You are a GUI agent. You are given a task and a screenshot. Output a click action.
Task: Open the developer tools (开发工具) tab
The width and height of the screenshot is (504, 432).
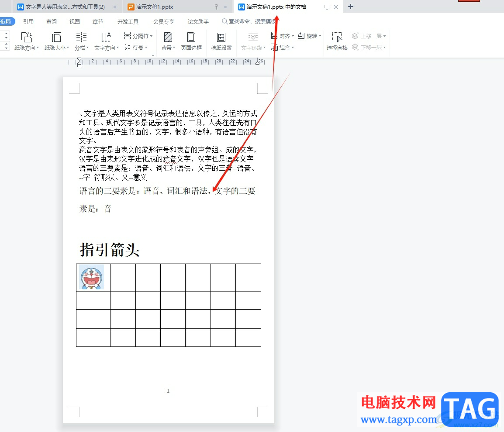pyautogui.click(x=128, y=21)
